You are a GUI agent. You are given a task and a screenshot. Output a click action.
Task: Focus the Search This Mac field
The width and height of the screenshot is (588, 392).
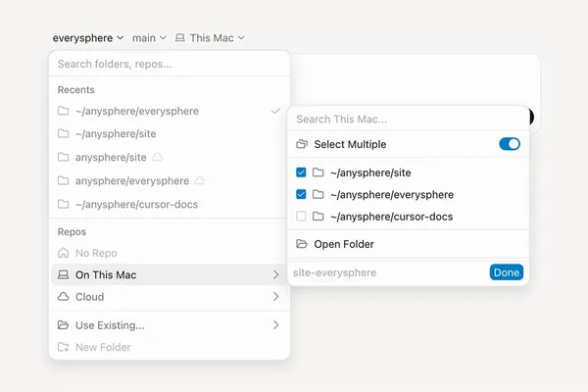click(408, 120)
